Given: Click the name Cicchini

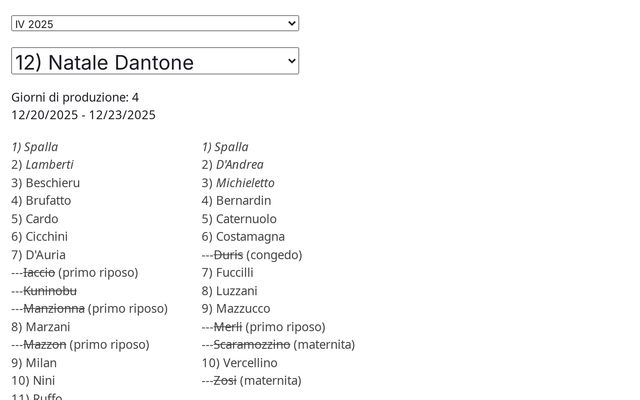Looking at the screenshot, I should (x=46, y=237).
